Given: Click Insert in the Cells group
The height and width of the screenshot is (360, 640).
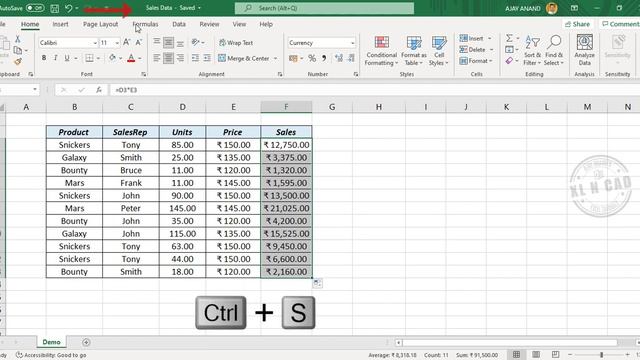Looking at the screenshot, I should click(471, 38).
